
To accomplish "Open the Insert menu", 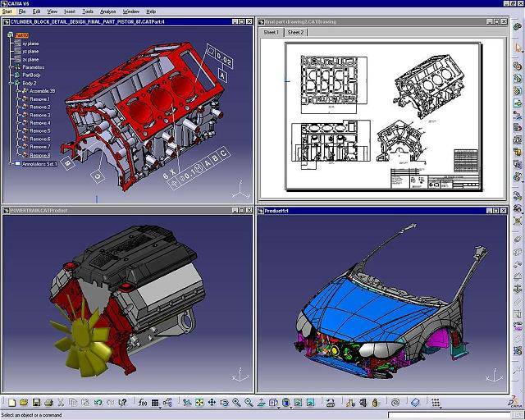I will click(71, 11).
